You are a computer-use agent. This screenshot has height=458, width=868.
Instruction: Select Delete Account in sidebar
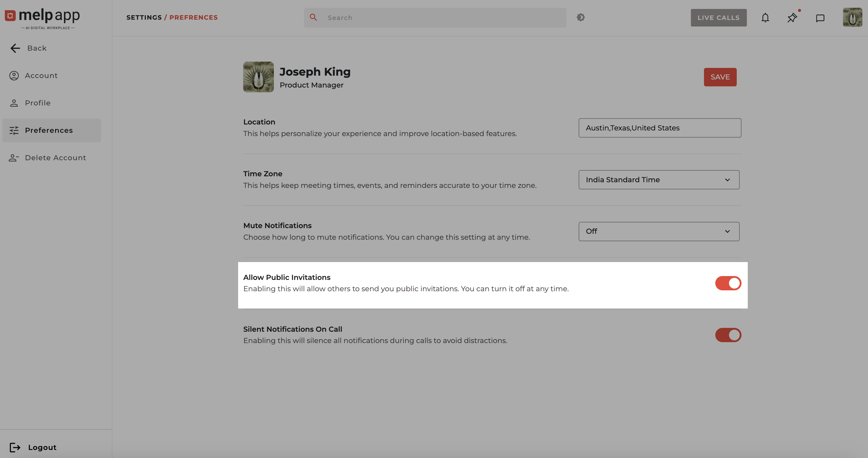coord(55,158)
